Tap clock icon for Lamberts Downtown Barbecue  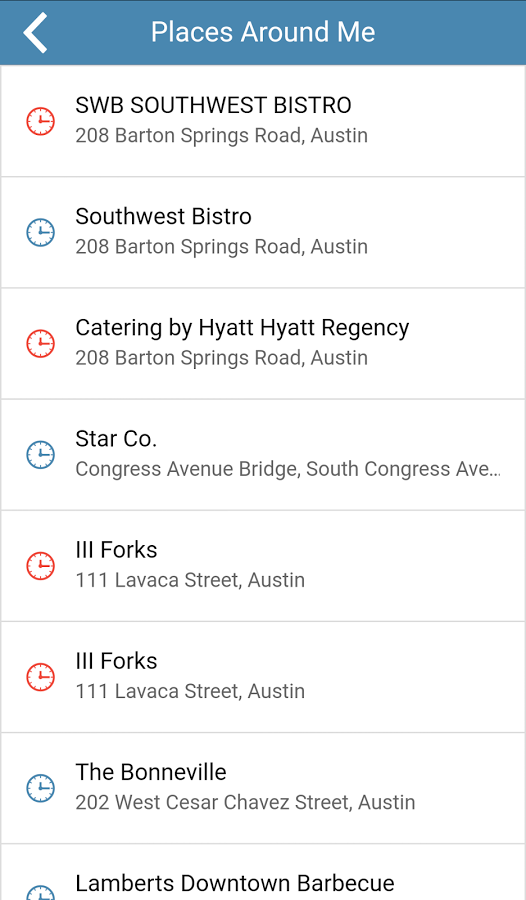[x=41, y=893]
